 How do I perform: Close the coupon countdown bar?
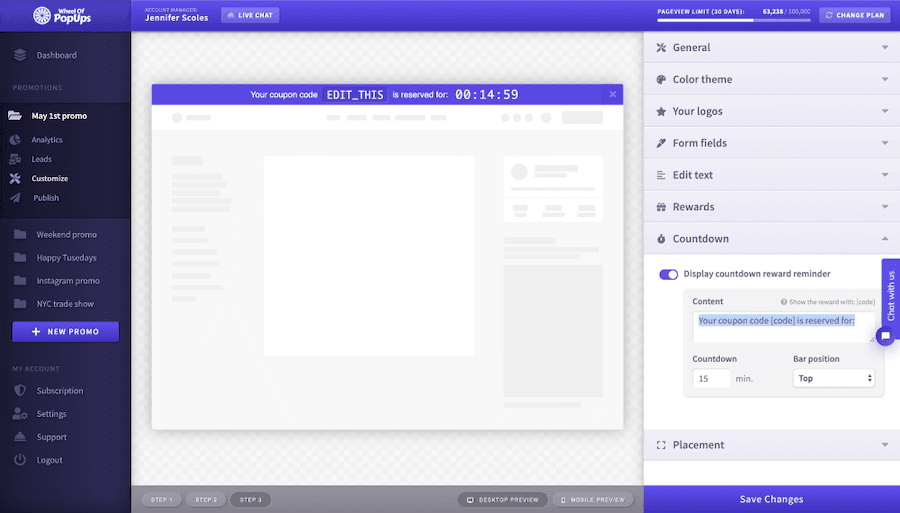(x=612, y=94)
